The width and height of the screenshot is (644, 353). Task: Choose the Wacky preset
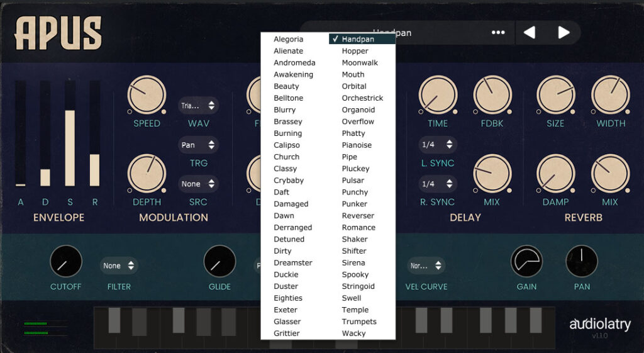pos(353,333)
